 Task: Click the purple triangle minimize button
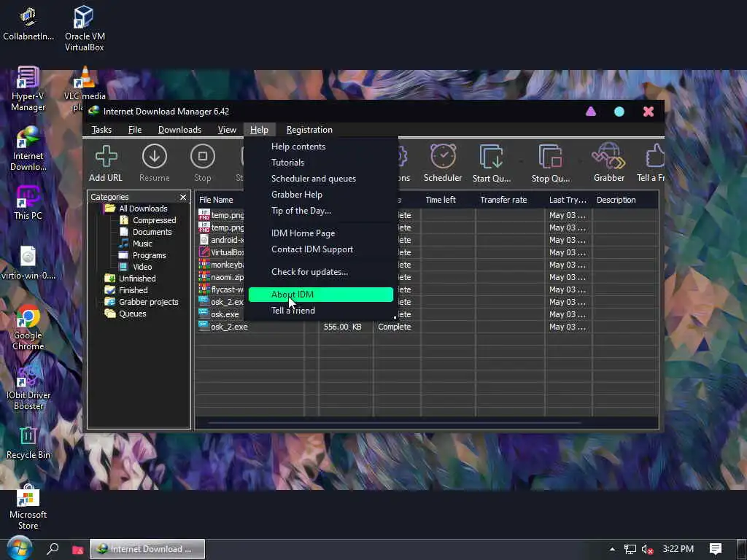pyautogui.click(x=591, y=112)
